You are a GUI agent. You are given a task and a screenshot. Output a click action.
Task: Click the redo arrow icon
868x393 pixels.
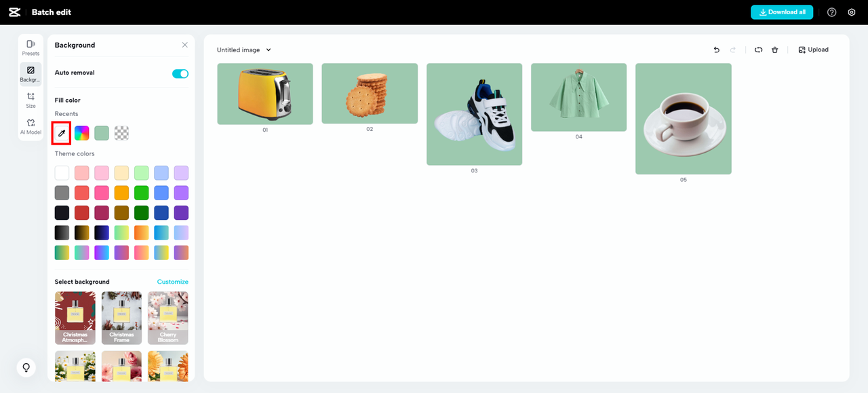pyautogui.click(x=733, y=50)
